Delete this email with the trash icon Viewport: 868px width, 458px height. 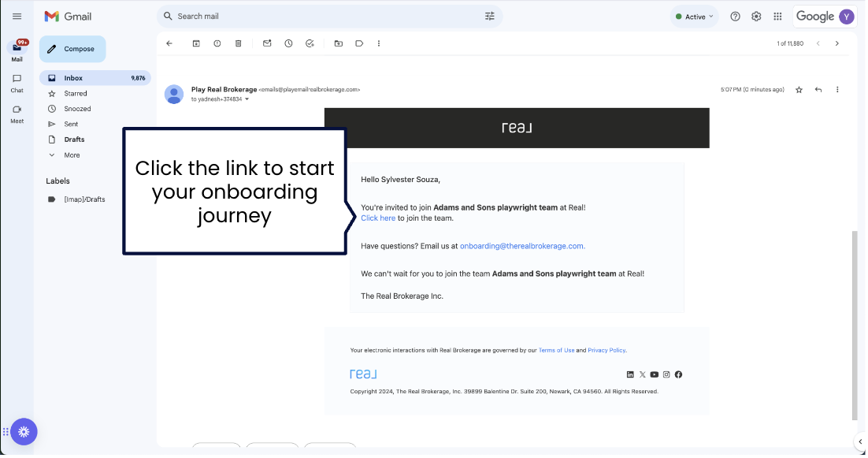(238, 43)
